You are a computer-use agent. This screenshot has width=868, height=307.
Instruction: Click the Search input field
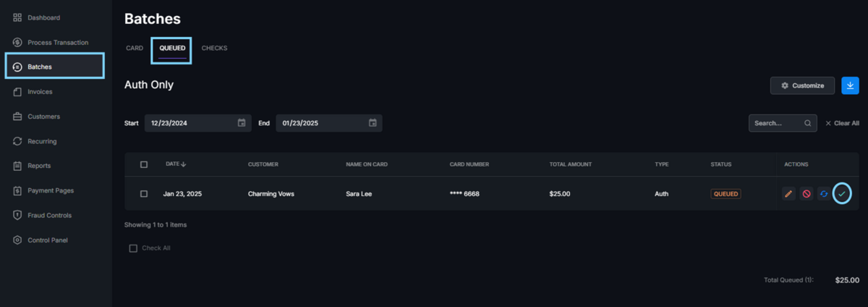(775, 123)
